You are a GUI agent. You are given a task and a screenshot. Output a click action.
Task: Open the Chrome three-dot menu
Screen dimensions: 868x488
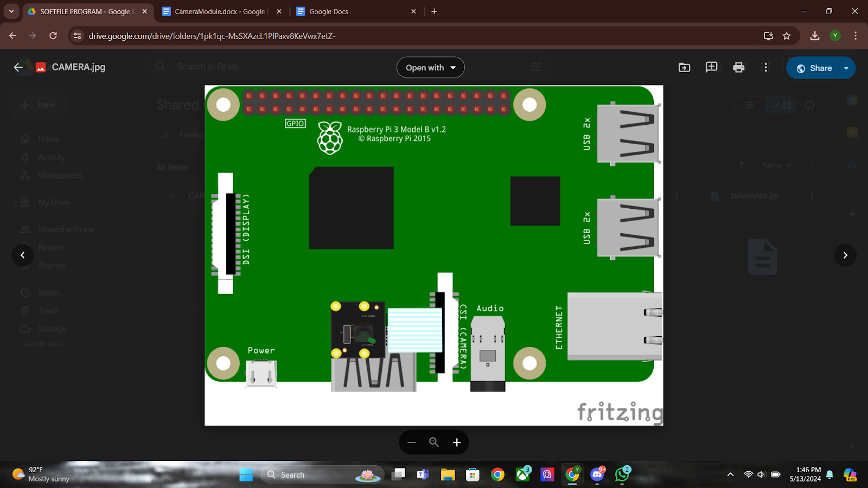pos(856,36)
